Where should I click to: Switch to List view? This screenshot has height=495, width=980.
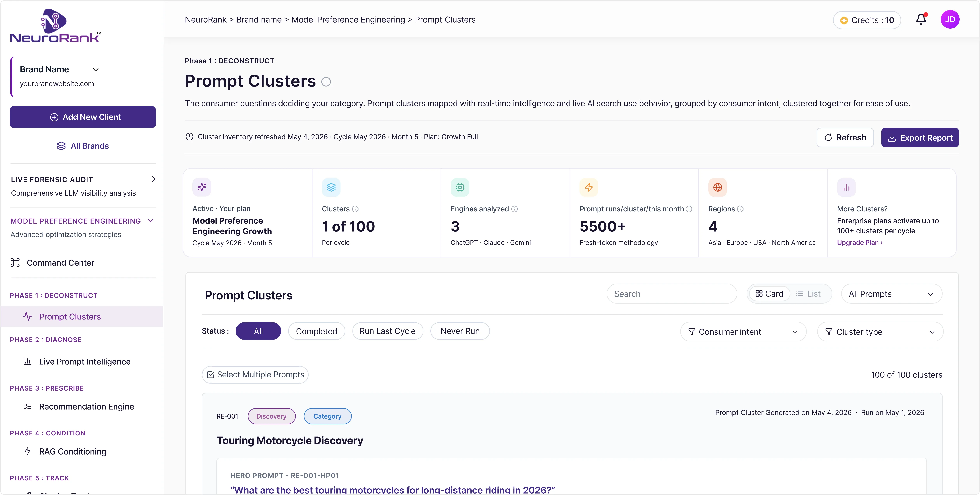(809, 294)
